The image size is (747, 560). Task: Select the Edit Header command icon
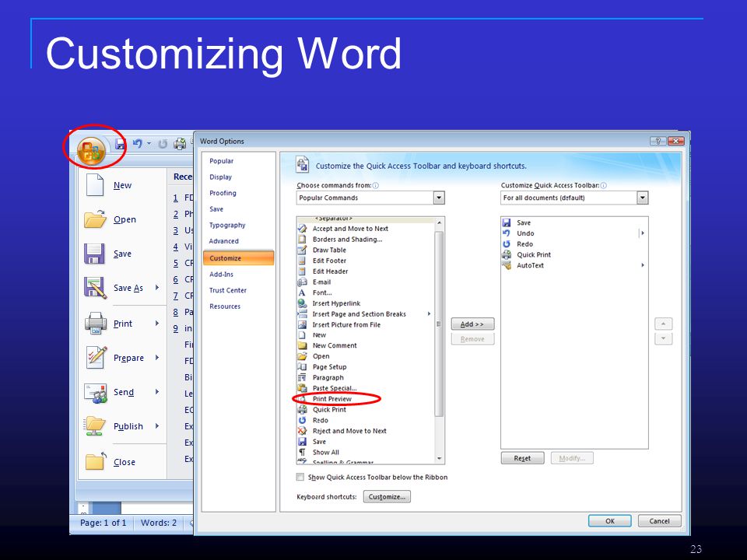[302, 271]
